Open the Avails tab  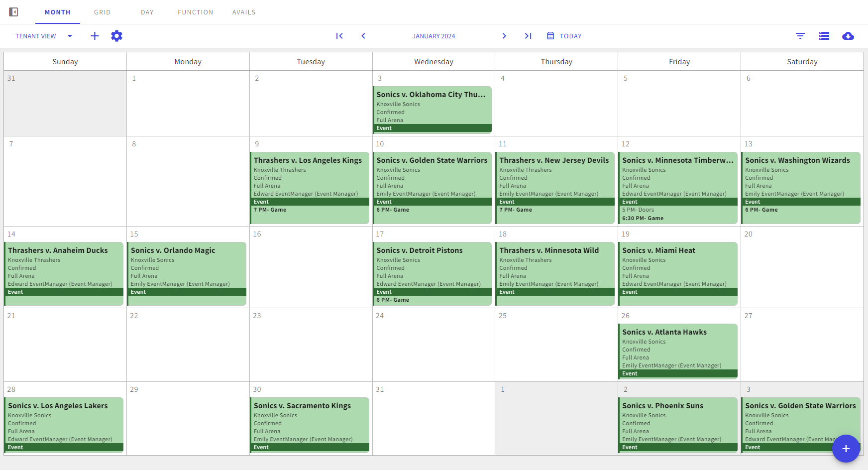point(244,12)
